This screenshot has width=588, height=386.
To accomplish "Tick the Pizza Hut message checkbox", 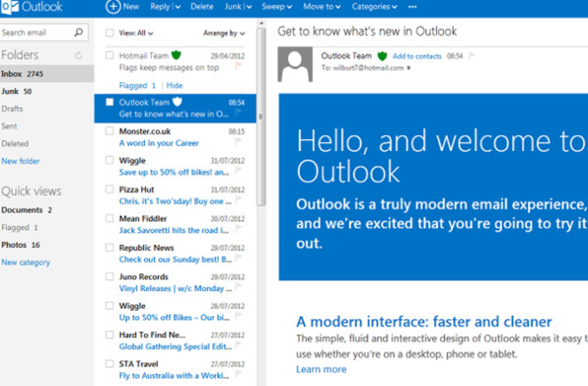I will pyautogui.click(x=110, y=190).
